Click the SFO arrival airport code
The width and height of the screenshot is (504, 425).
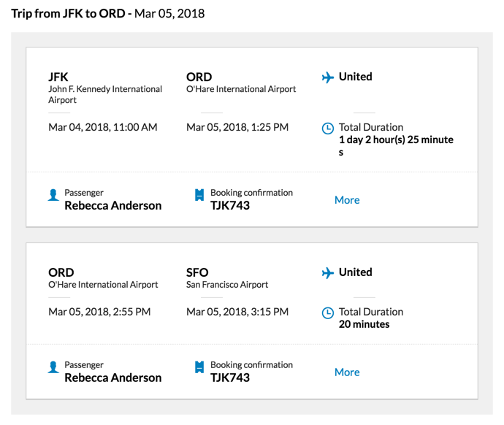coord(198,272)
